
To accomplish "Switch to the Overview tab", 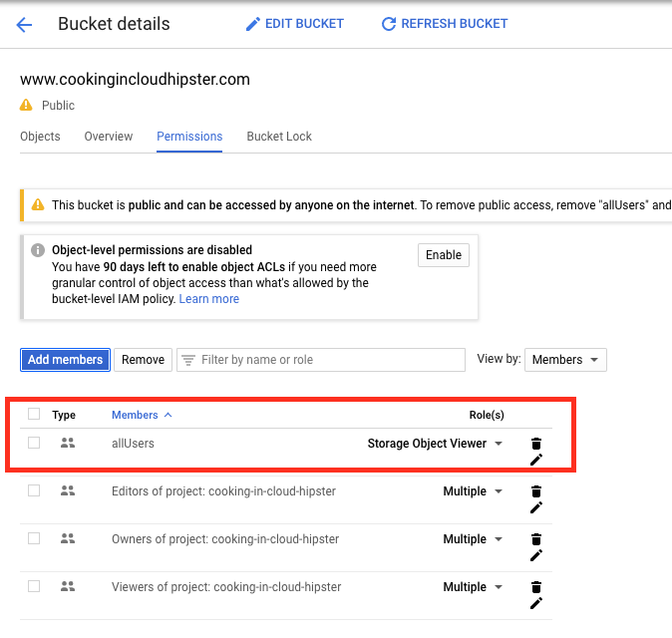I will [x=109, y=137].
